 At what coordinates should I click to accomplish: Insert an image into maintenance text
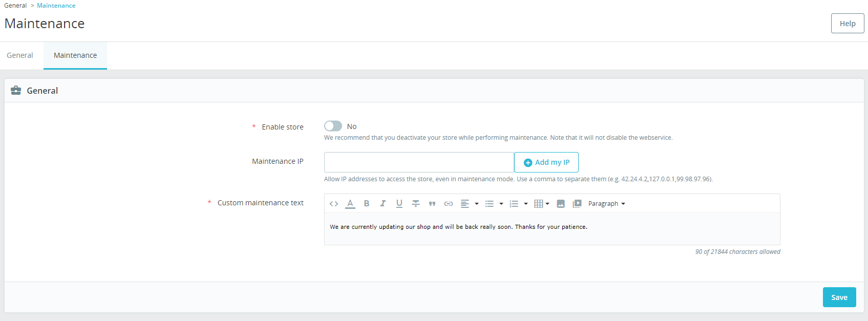(561, 204)
